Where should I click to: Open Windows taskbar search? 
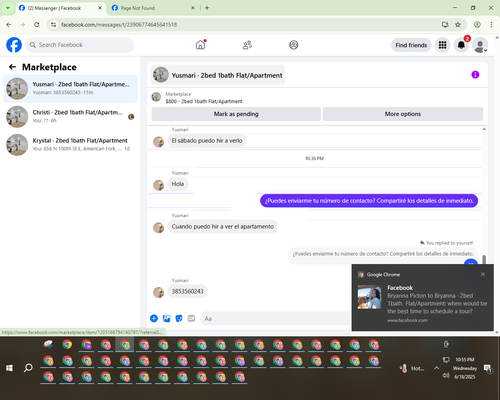(28, 368)
